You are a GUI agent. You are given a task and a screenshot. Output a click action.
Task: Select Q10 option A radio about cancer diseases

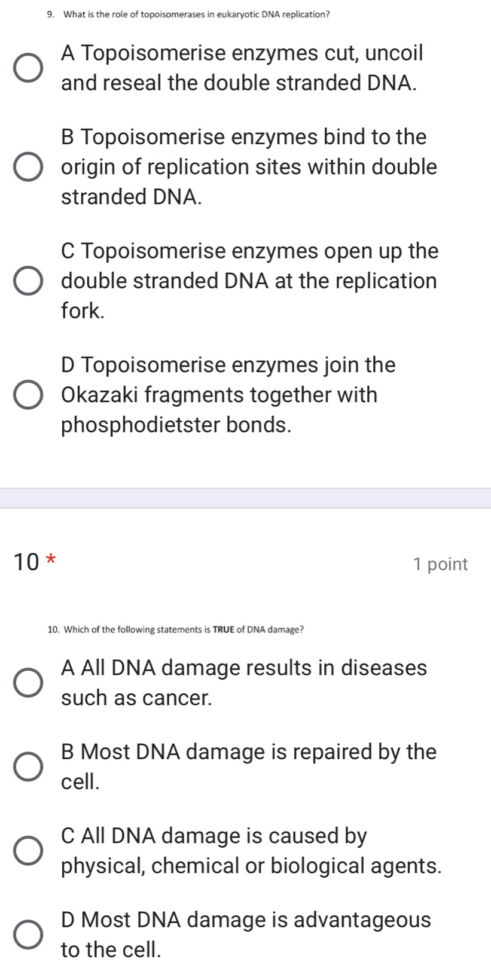29,683
